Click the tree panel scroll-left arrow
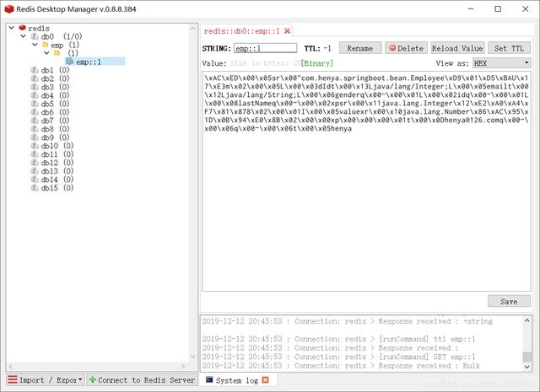Viewport: 540px width, 392px height. (10, 367)
